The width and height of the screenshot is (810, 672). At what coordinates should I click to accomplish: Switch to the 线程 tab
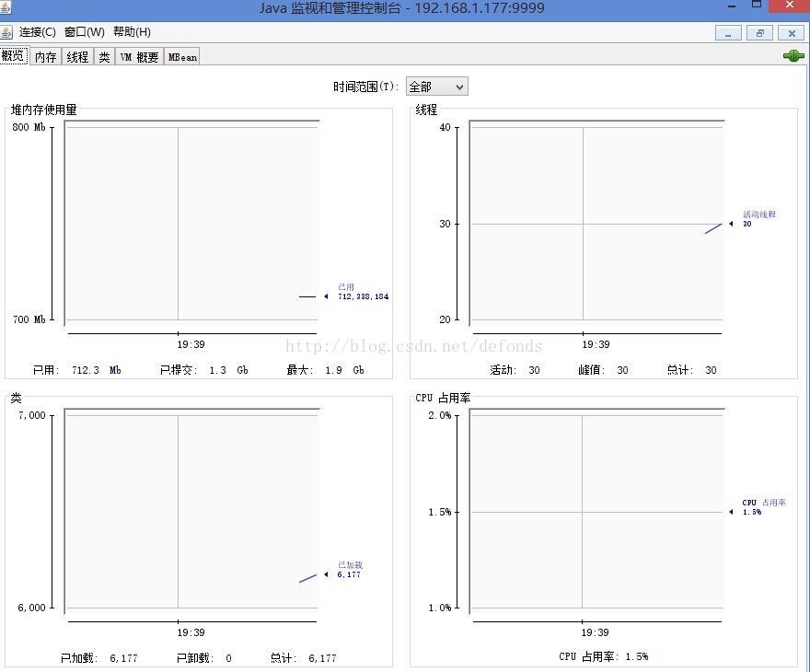point(77,57)
